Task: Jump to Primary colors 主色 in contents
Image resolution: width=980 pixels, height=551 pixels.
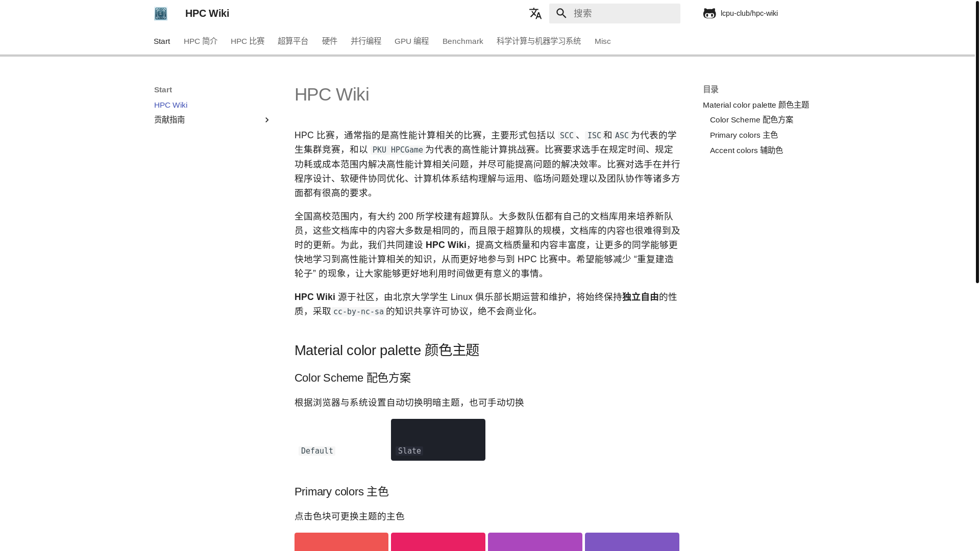Action: [x=744, y=135]
